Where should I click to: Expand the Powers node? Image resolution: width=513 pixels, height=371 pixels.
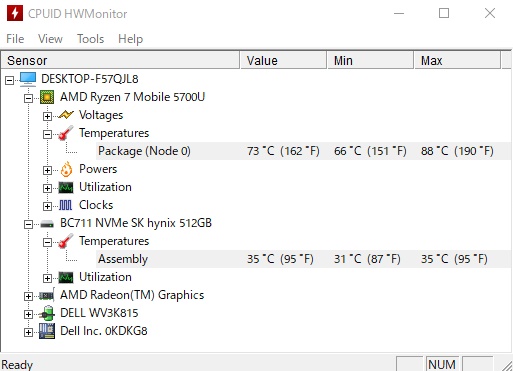pyautogui.click(x=47, y=170)
